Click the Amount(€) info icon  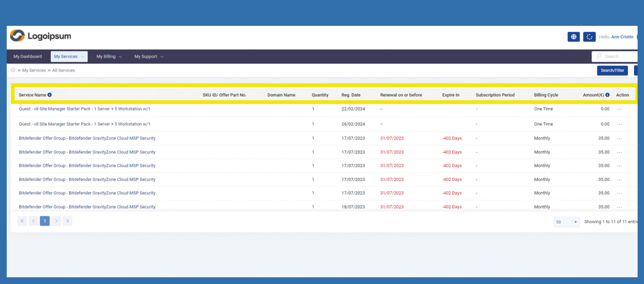(x=607, y=95)
